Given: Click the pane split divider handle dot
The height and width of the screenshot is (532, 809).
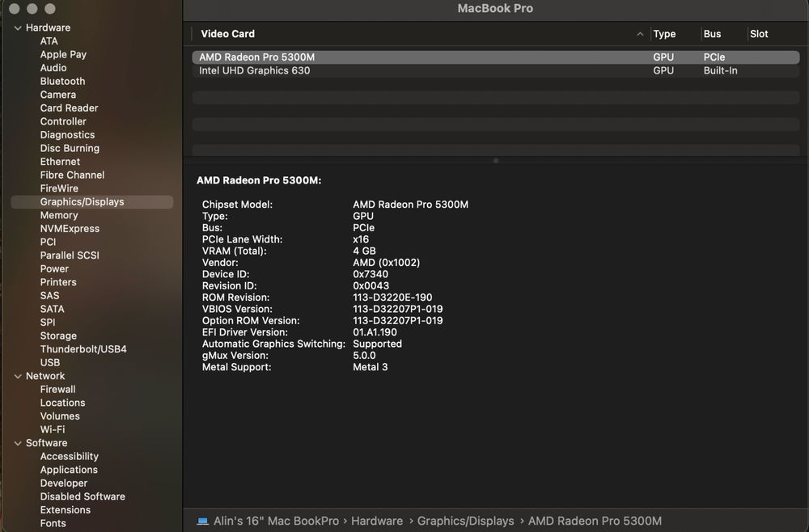Looking at the screenshot, I should click(x=496, y=161).
